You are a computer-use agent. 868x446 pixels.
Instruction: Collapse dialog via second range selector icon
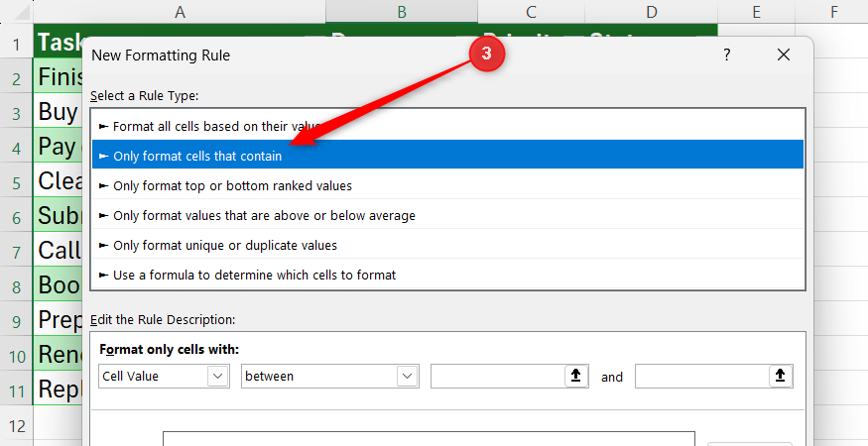[x=781, y=376]
